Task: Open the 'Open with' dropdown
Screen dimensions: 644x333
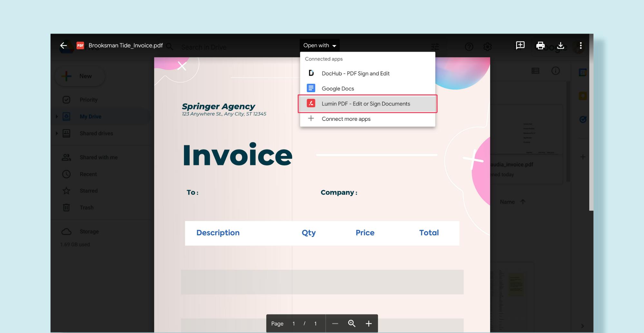Action: pos(320,45)
